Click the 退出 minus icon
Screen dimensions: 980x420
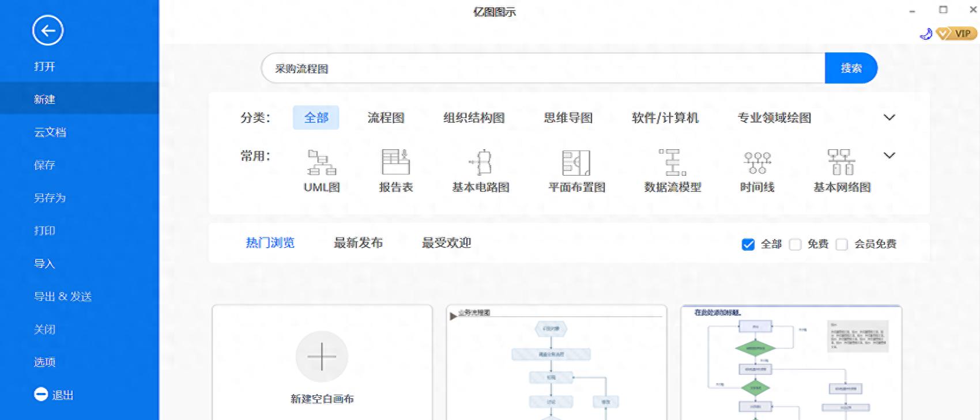click(x=41, y=395)
